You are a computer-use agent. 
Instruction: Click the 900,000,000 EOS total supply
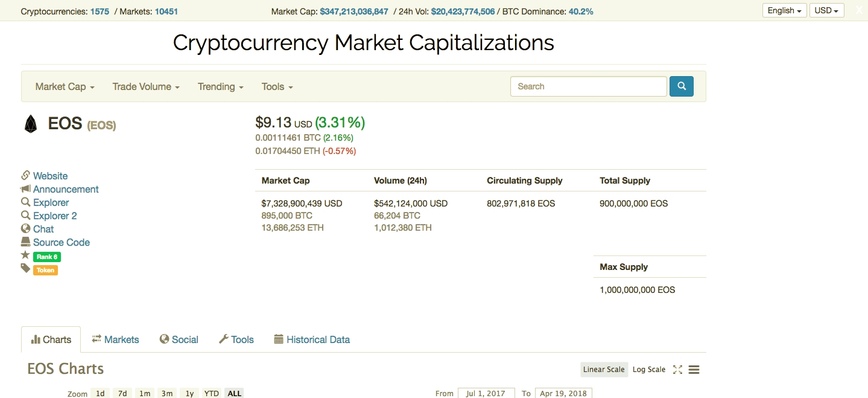(x=634, y=204)
